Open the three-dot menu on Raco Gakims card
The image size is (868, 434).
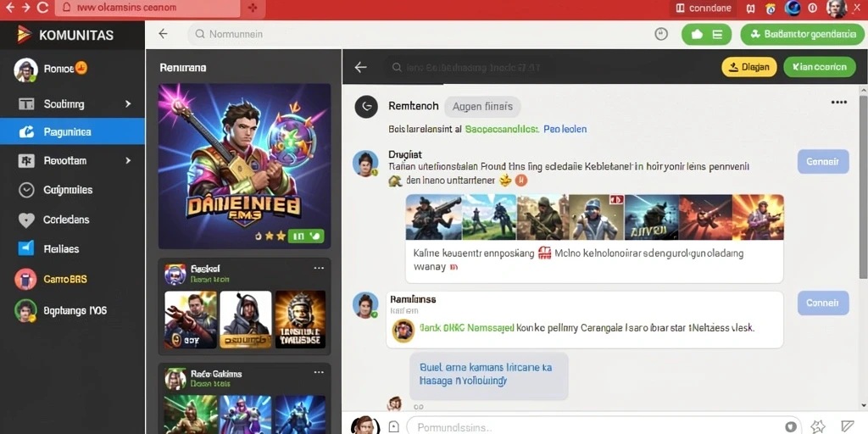(x=319, y=373)
